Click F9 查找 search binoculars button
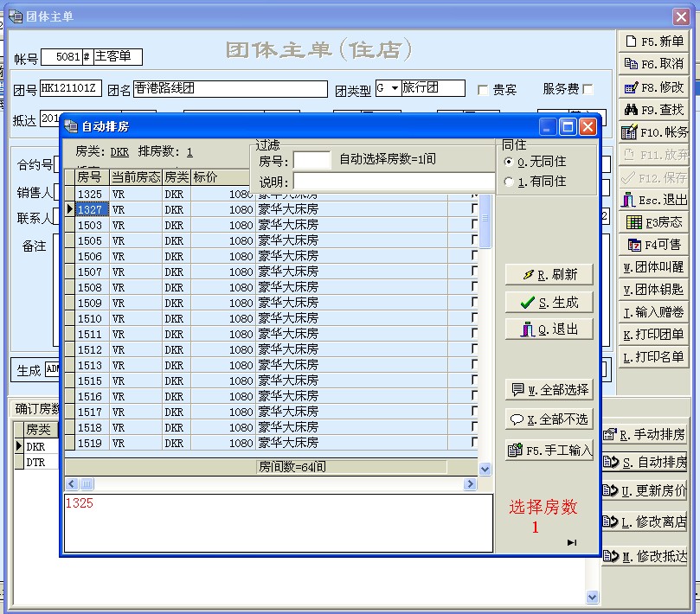This screenshot has height=614, width=700. (653, 110)
